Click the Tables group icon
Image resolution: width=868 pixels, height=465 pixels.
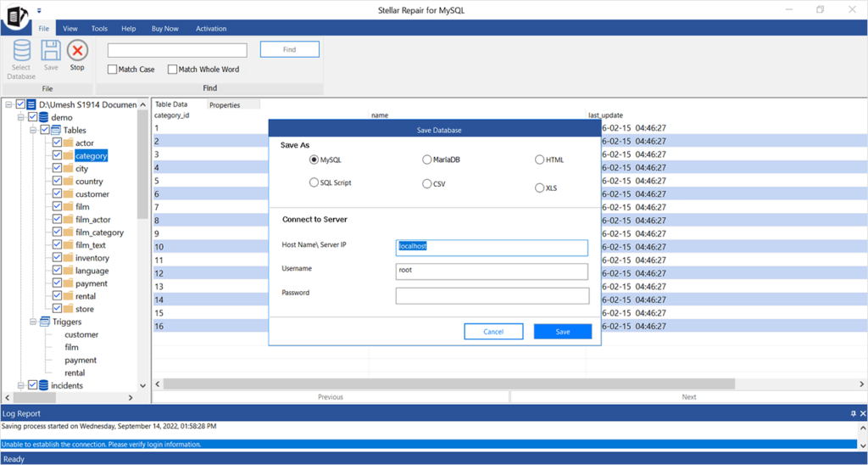coord(56,130)
